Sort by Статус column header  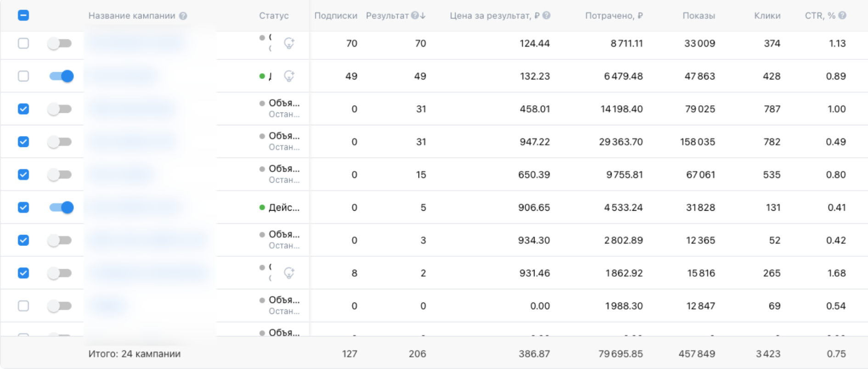[x=274, y=16]
